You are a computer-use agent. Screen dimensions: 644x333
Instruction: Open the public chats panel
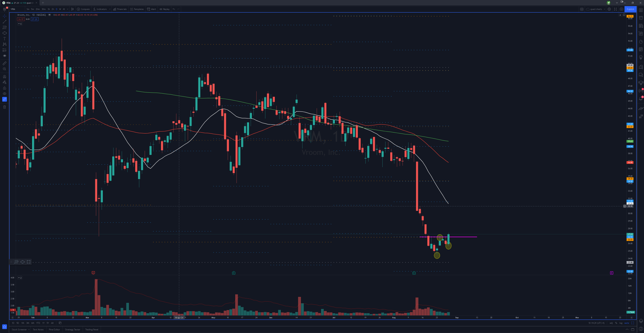(x=641, y=67)
